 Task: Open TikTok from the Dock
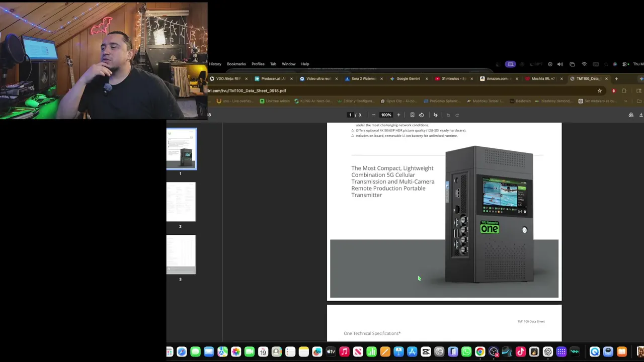pyautogui.click(x=521, y=352)
